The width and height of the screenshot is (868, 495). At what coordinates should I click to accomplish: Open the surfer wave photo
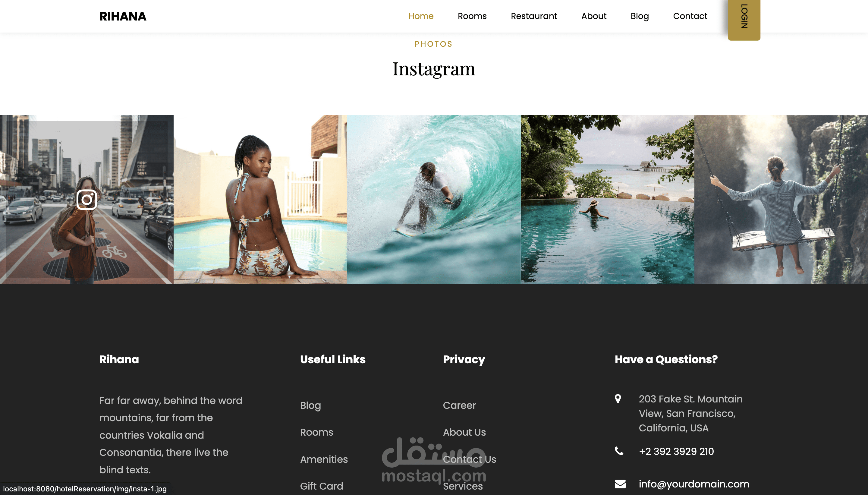click(x=434, y=200)
